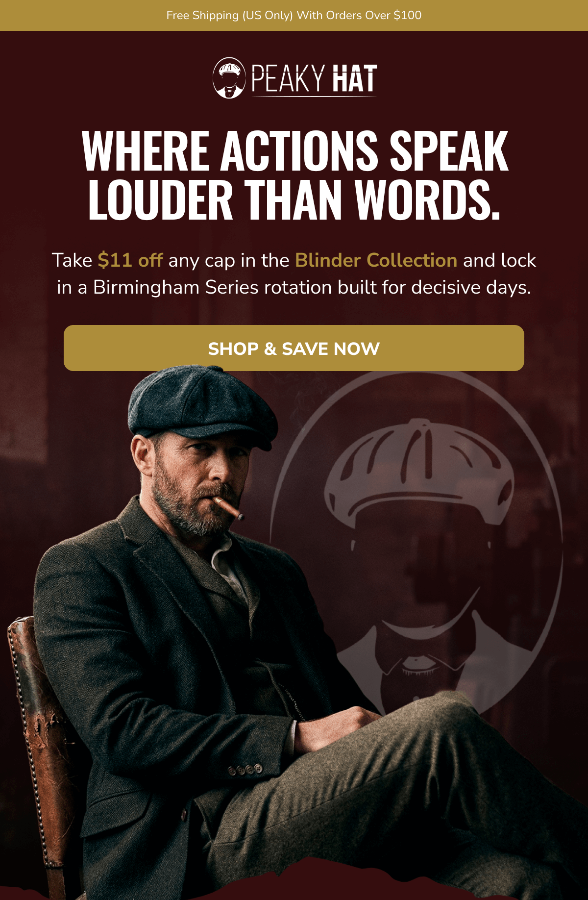Follow the gold "$11 off" text

click(x=130, y=260)
